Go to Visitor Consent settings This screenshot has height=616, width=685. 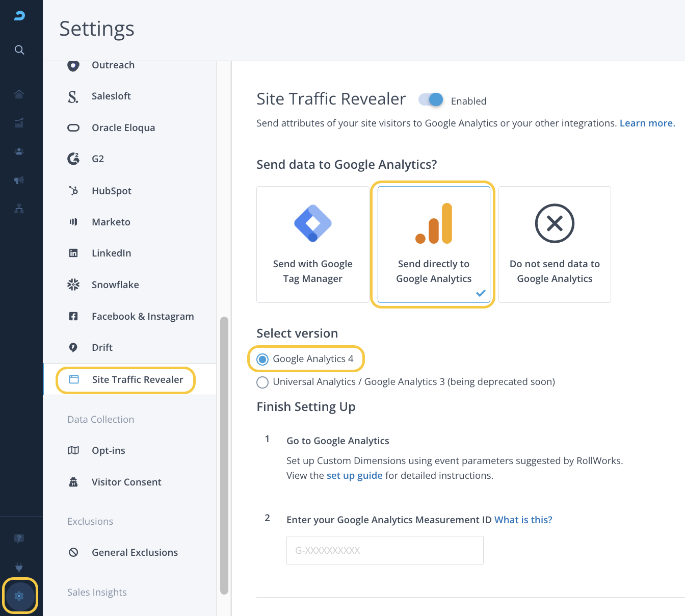[126, 482]
